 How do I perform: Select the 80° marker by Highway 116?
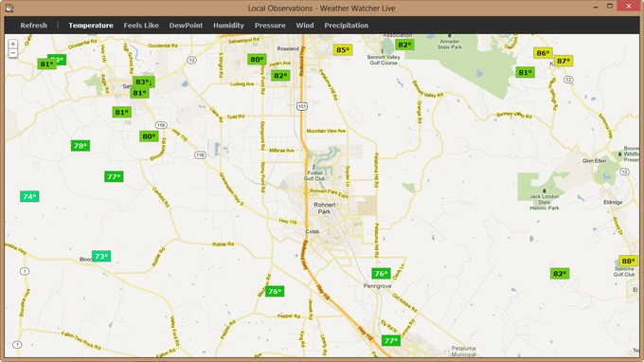coord(149,136)
